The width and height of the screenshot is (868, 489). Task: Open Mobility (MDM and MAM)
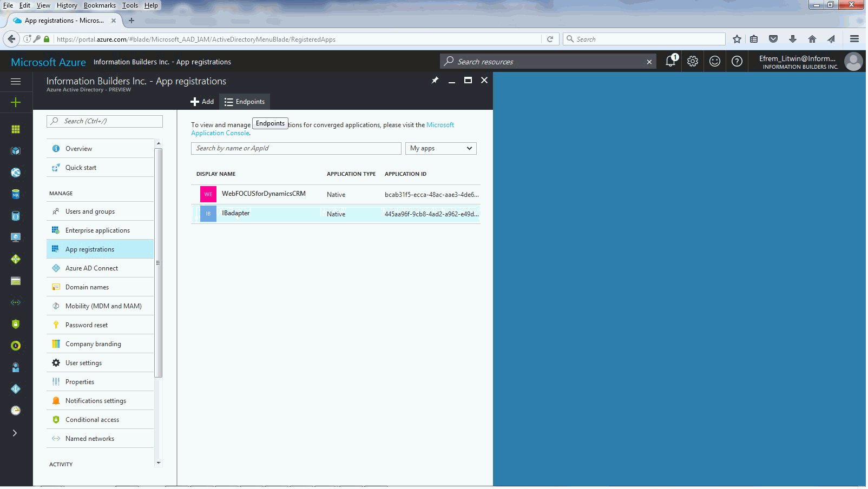100,306
